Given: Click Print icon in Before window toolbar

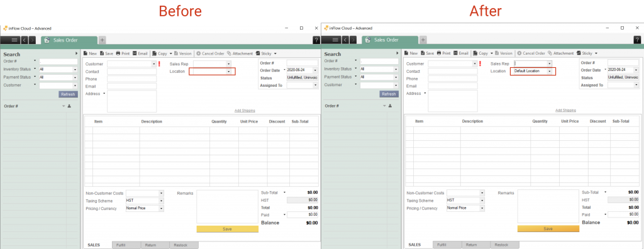Looking at the screenshot, I should pyautogui.click(x=118, y=53).
